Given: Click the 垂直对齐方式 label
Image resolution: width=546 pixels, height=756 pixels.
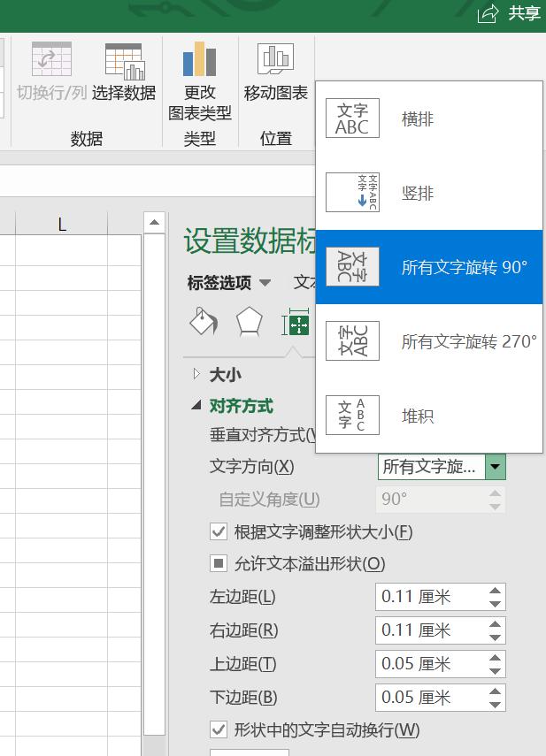Looking at the screenshot, I should pos(263,435).
